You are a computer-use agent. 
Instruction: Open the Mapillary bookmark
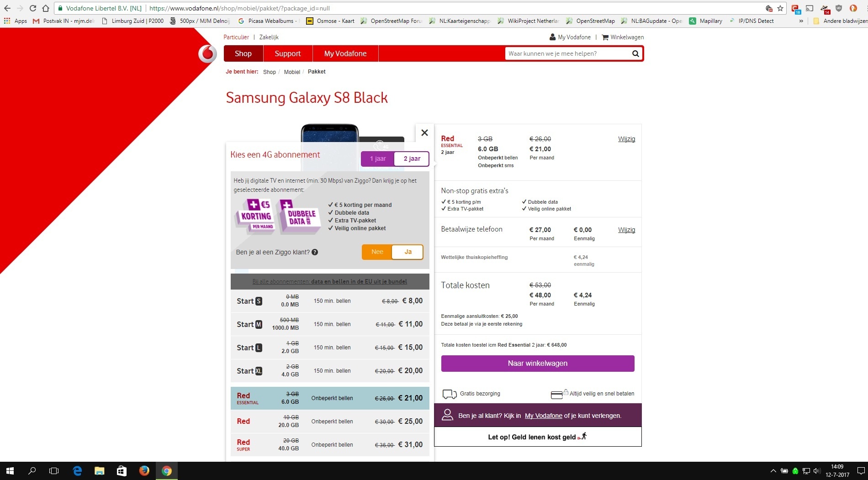point(706,21)
